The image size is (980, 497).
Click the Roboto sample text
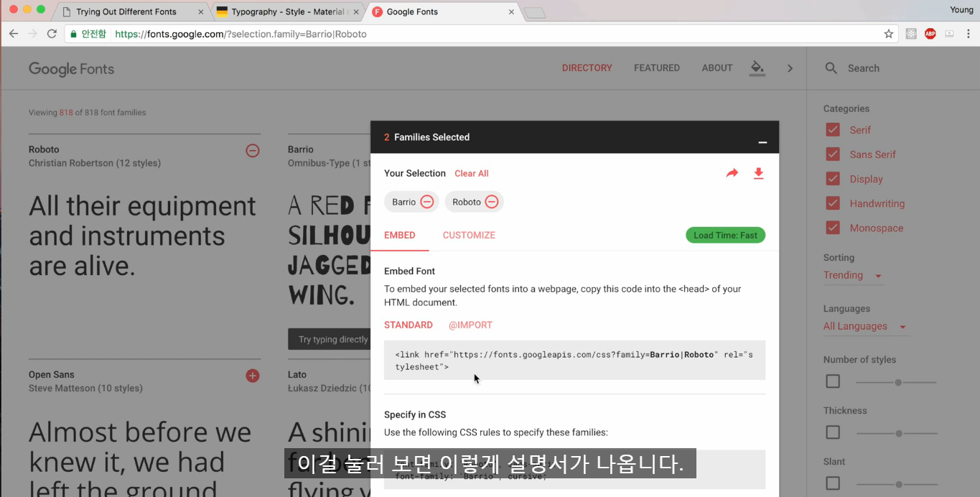point(142,236)
